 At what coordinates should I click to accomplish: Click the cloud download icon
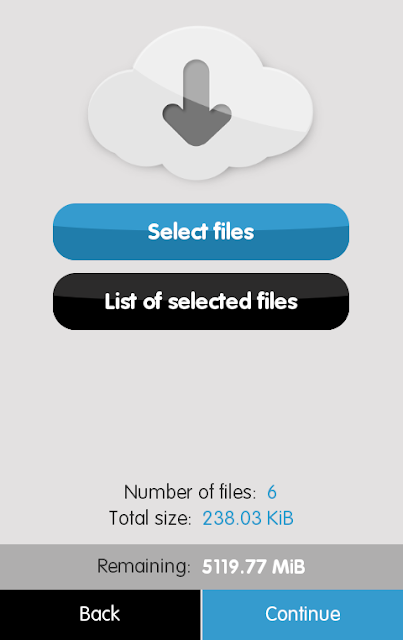pos(200,103)
